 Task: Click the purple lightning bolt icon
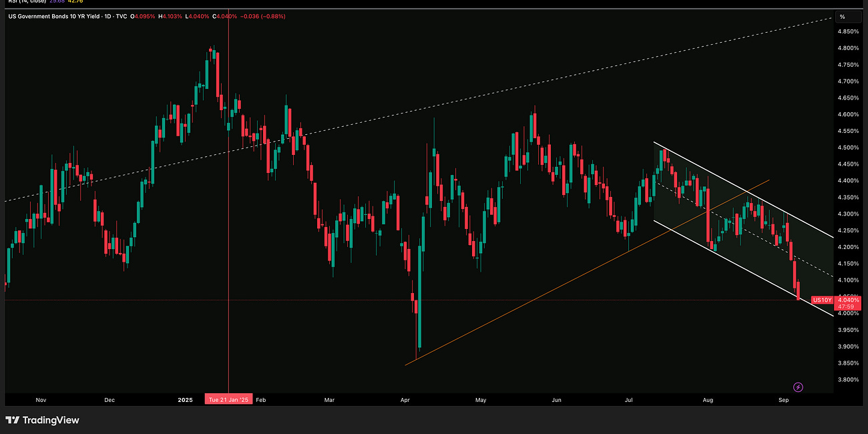click(x=798, y=387)
